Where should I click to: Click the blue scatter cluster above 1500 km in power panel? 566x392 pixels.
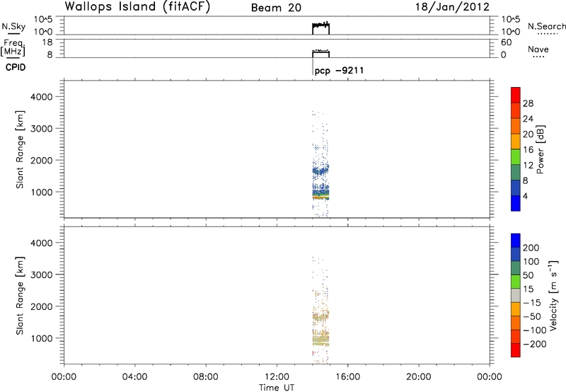tap(320, 171)
